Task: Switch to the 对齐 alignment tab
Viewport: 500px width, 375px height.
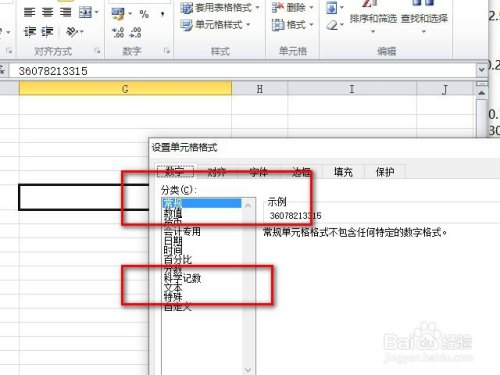Action: click(217, 172)
